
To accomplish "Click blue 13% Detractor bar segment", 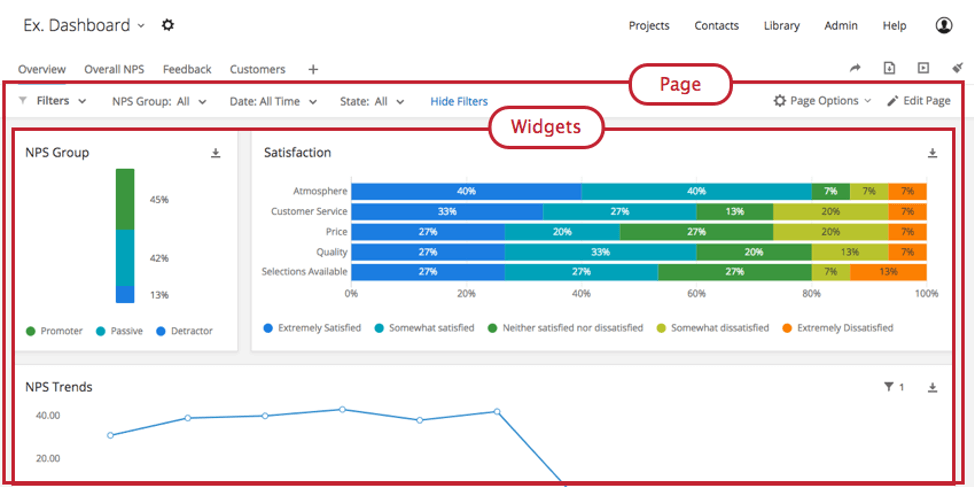I will 125,294.
